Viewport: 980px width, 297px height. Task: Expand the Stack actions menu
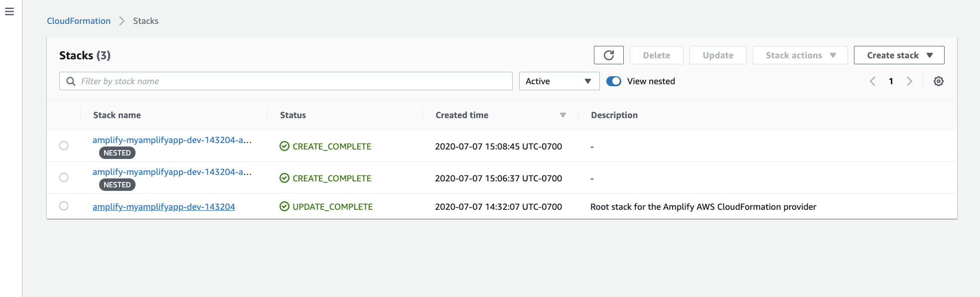click(x=800, y=55)
